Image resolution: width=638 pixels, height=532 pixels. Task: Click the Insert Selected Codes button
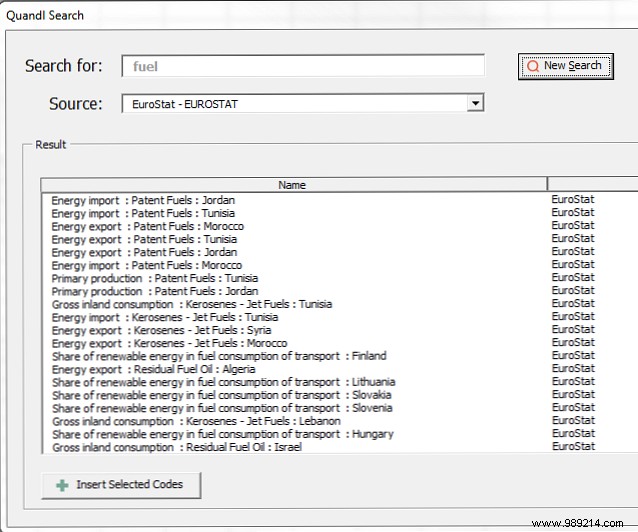coord(121,485)
